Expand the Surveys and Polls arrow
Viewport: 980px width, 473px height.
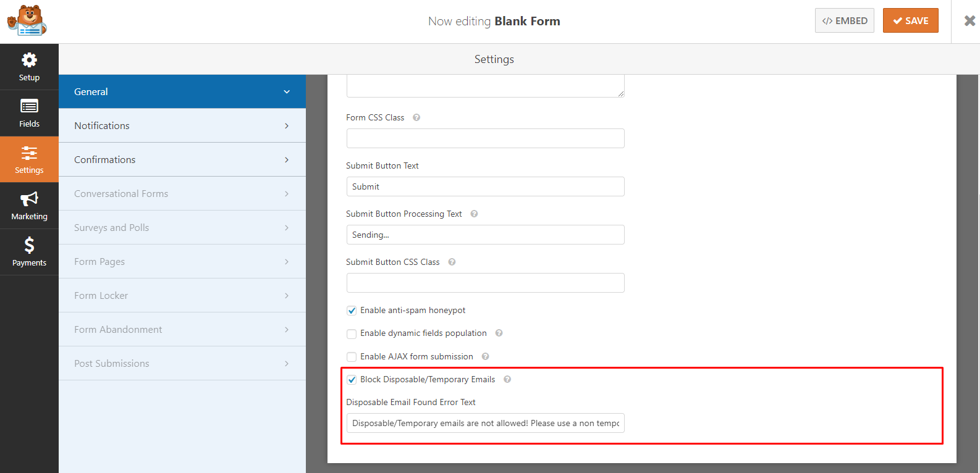coord(287,228)
